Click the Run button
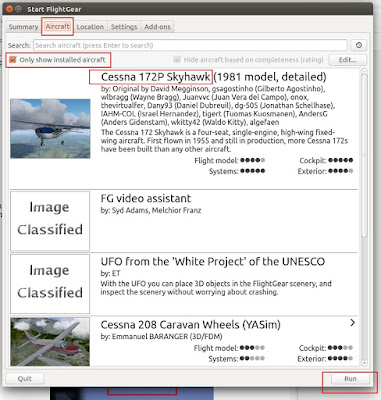Image resolution: width=381 pixels, height=400 pixels. [350, 379]
